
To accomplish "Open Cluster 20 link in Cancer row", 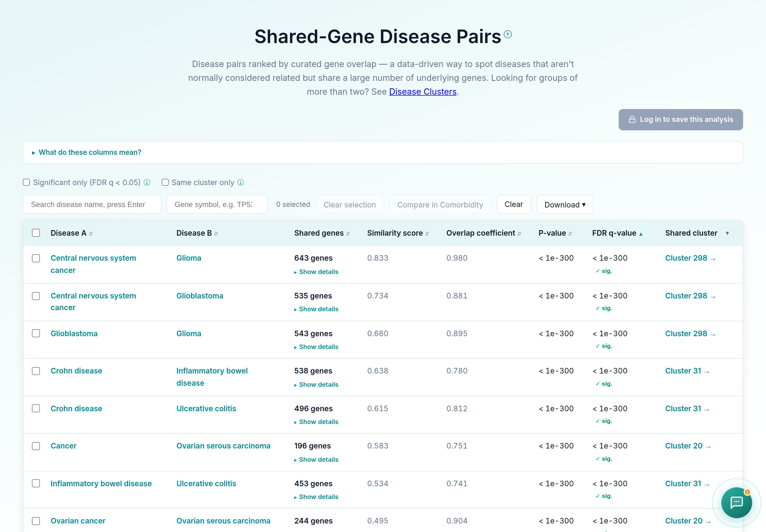I will 688,446.
